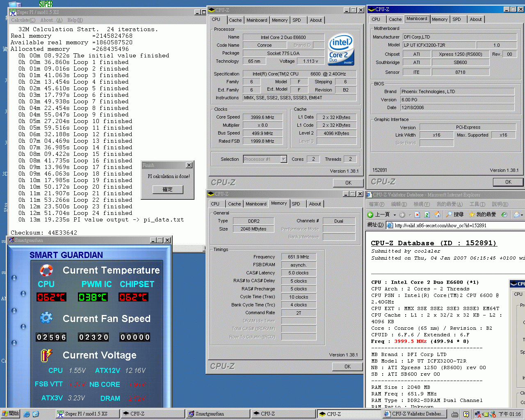Image resolution: width=525 pixels, height=420 pixels.
Task: Open the 工具(T) menu in Internet Explorer
Action: click(x=477, y=204)
